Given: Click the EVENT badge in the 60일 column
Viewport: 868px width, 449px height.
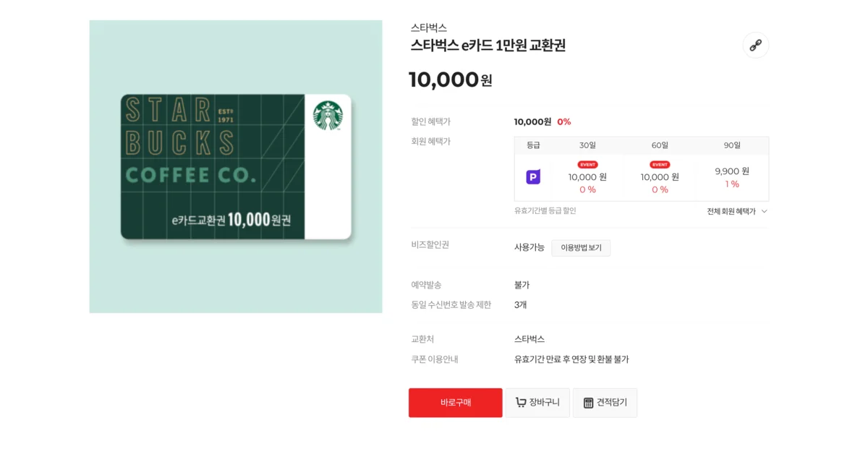Looking at the screenshot, I should (658, 164).
